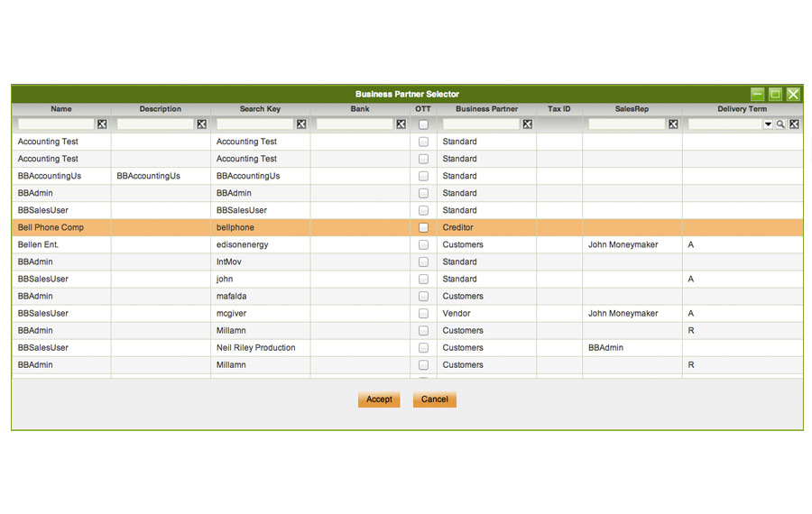
Task: Check OTT box for mafalda row
Action: click(424, 296)
